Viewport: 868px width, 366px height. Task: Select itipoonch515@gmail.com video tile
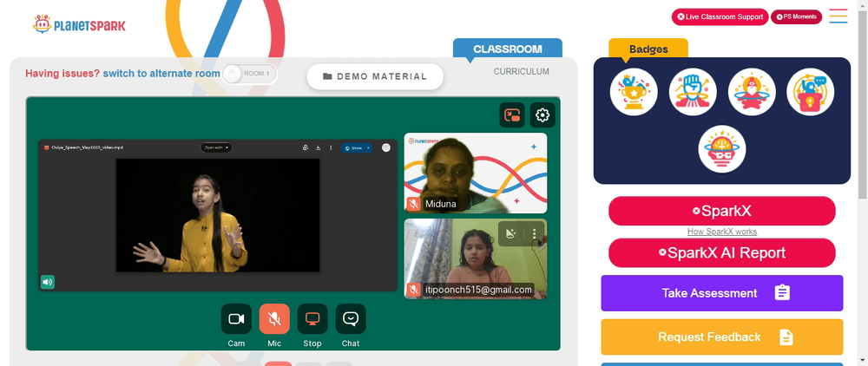[x=476, y=258]
